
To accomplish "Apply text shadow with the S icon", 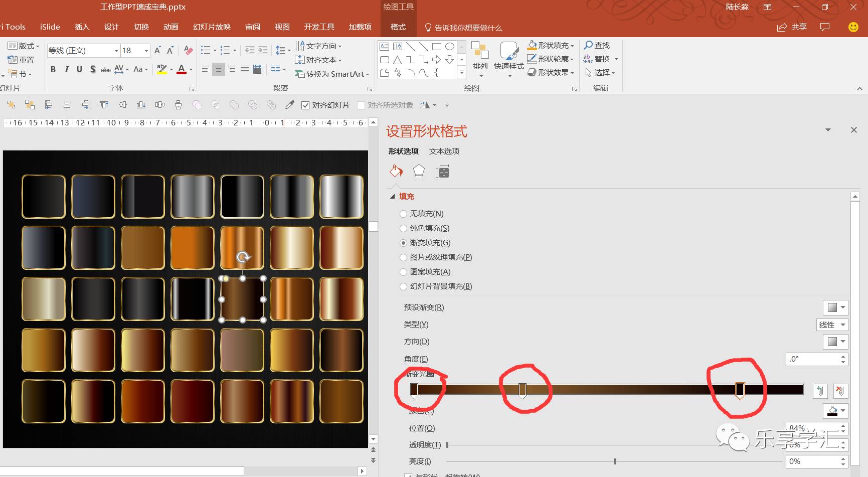I will pyautogui.click(x=93, y=69).
